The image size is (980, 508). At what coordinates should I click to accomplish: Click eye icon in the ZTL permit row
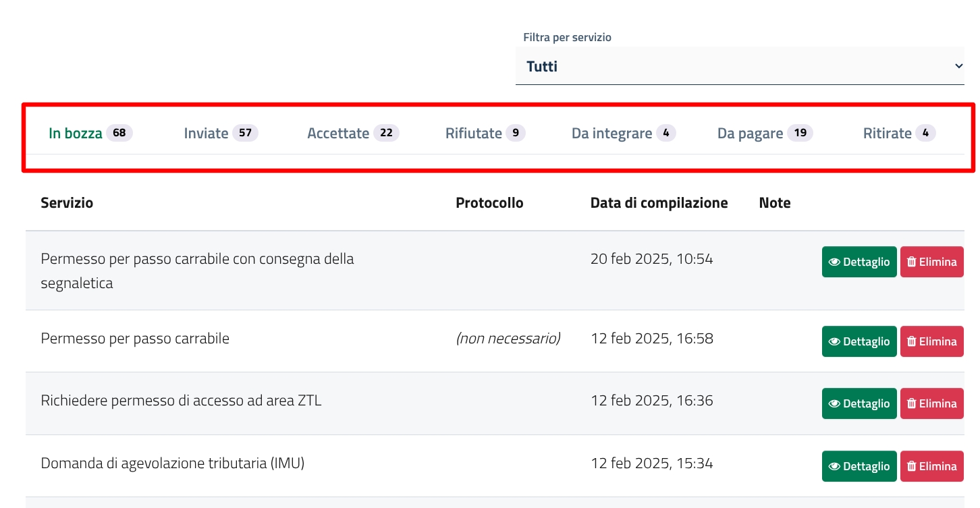point(834,403)
